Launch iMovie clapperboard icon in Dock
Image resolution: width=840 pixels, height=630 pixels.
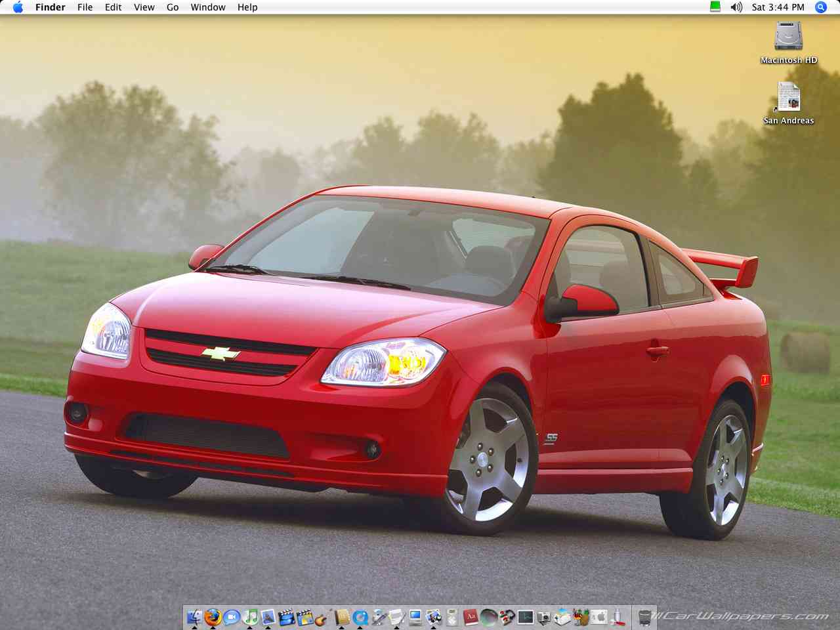coord(286,617)
